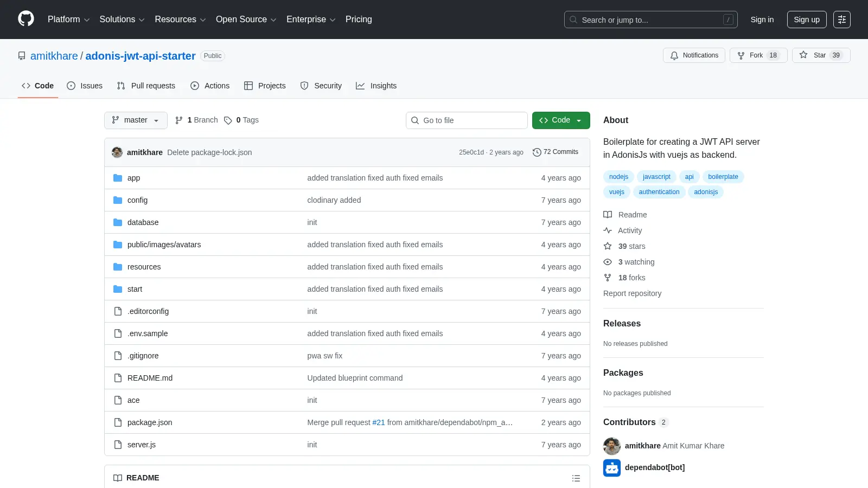
Task: Expand the Platform menu
Action: pyautogui.click(x=68, y=19)
